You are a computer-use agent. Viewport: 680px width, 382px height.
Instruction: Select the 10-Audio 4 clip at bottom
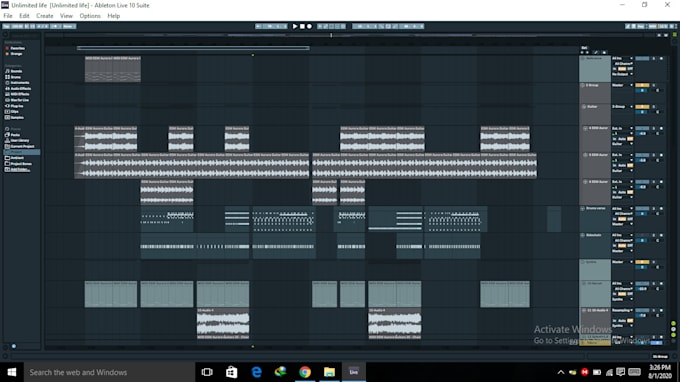[x=223, y=323]
